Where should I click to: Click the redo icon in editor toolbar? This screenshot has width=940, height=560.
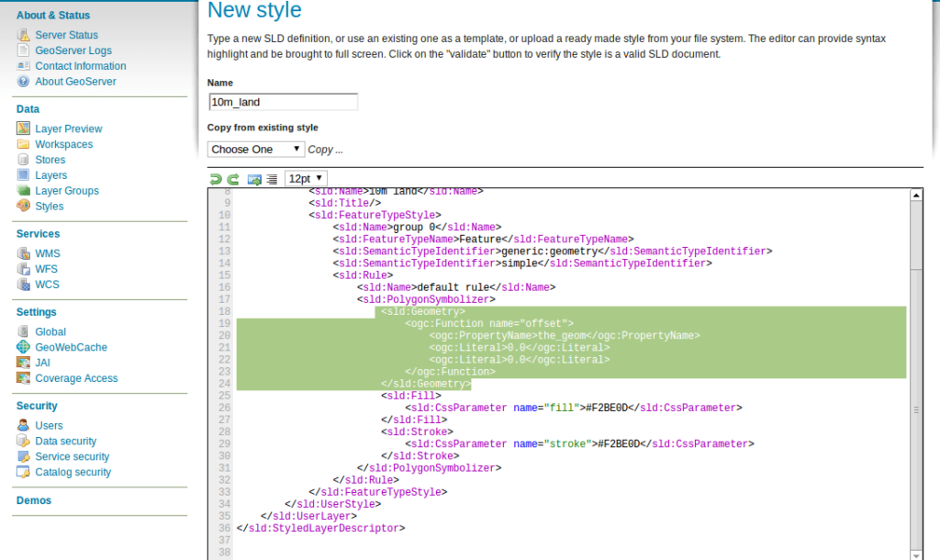[233, 179]
